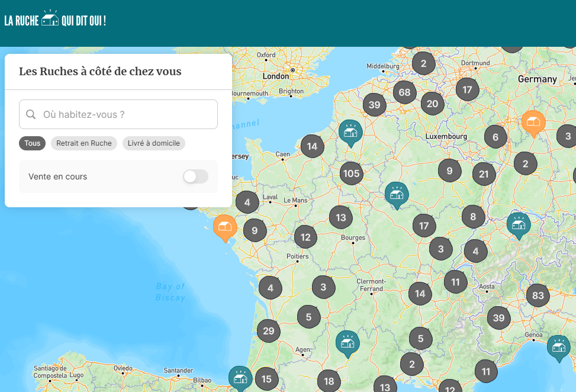Open the teal hive marker near Genoa
576x392 pixels.
(558, 348)
